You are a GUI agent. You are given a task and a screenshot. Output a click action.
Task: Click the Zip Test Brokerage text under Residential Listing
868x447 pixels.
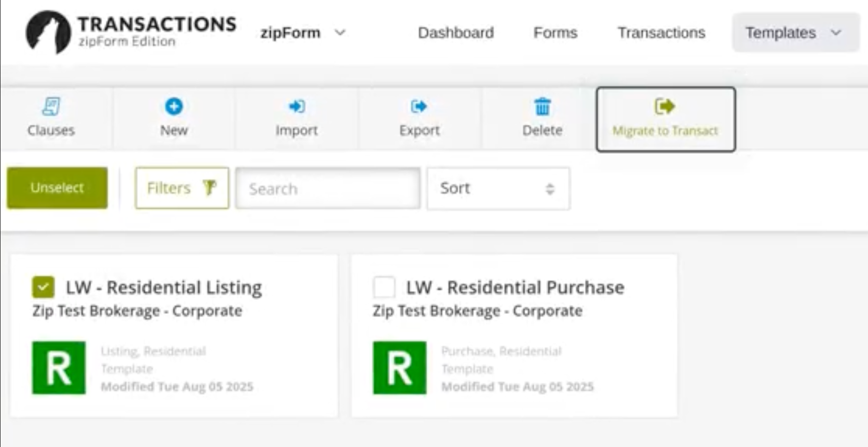point(137,311)
